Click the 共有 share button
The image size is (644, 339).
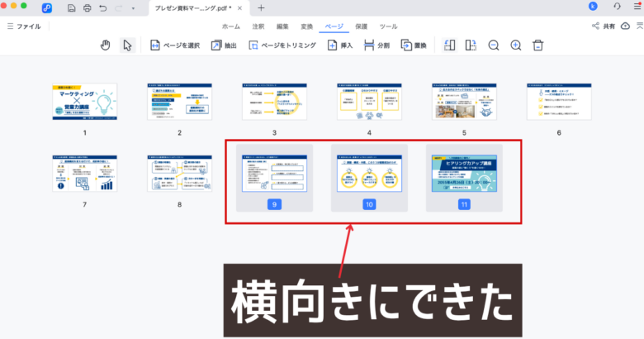coord(603,26)
